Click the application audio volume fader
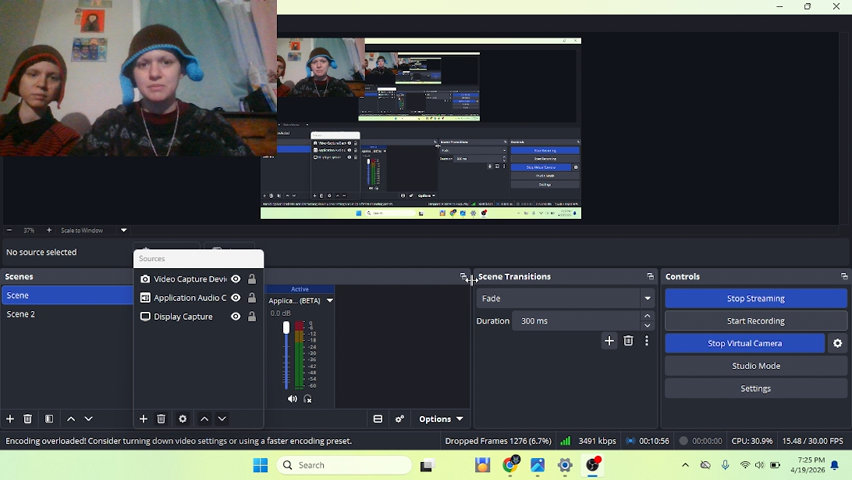 coord(286,327)
